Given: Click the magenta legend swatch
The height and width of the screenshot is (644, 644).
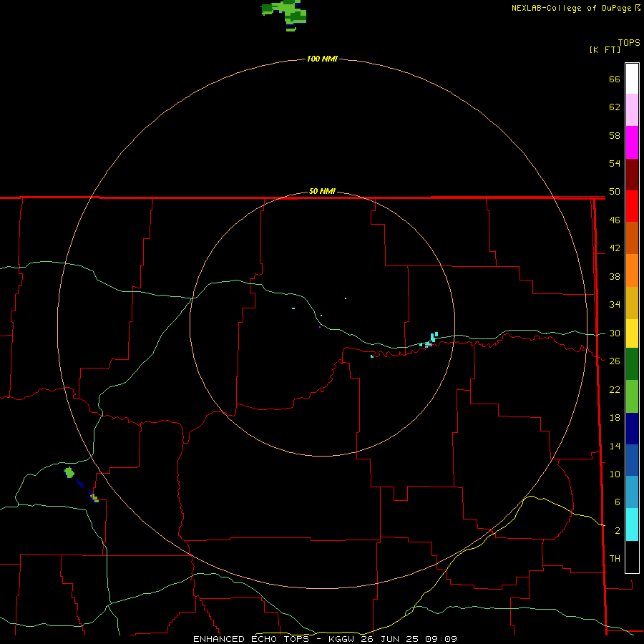Looking at the screenshot, I should pos(632,142).
